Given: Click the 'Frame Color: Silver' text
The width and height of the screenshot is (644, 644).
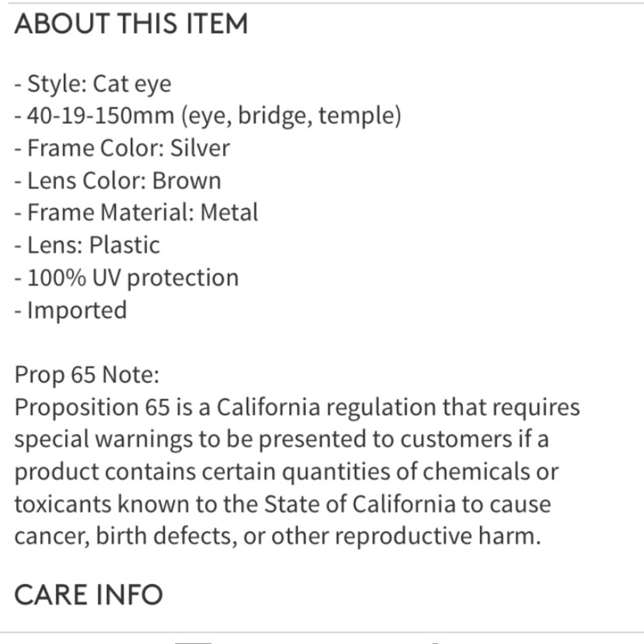Looking at the screenshot, I should [122, 148].
